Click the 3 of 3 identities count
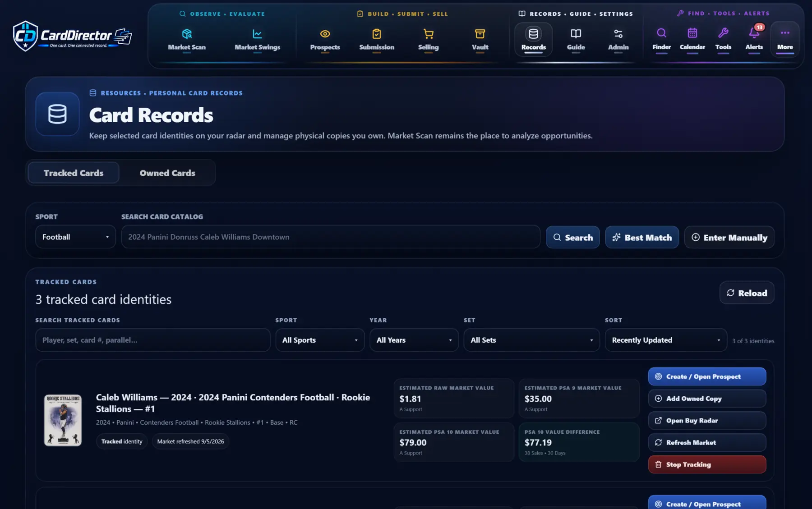This screenshot has height=509, width=812. coord(753,341)
